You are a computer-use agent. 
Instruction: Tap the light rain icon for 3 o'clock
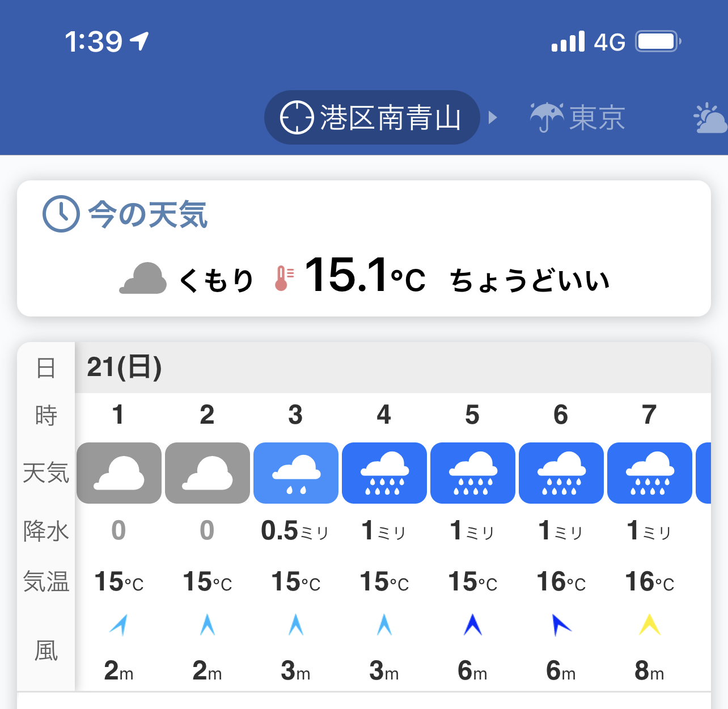click(296, 473)
